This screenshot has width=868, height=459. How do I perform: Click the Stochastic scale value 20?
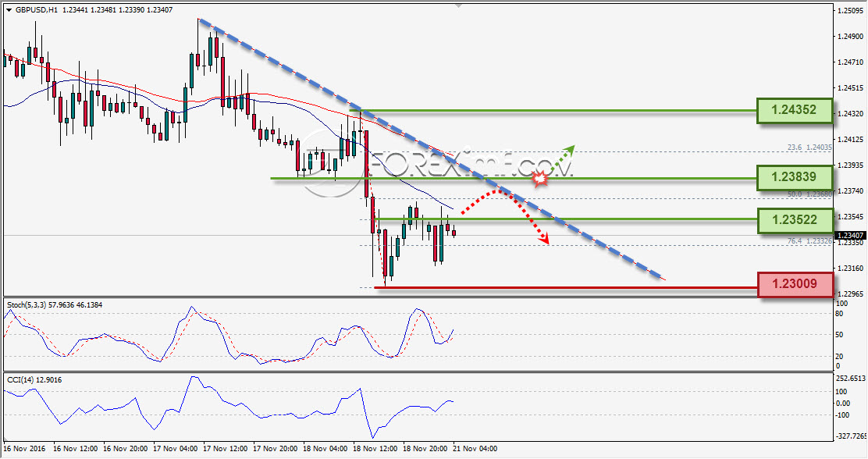tap(839, 357)
